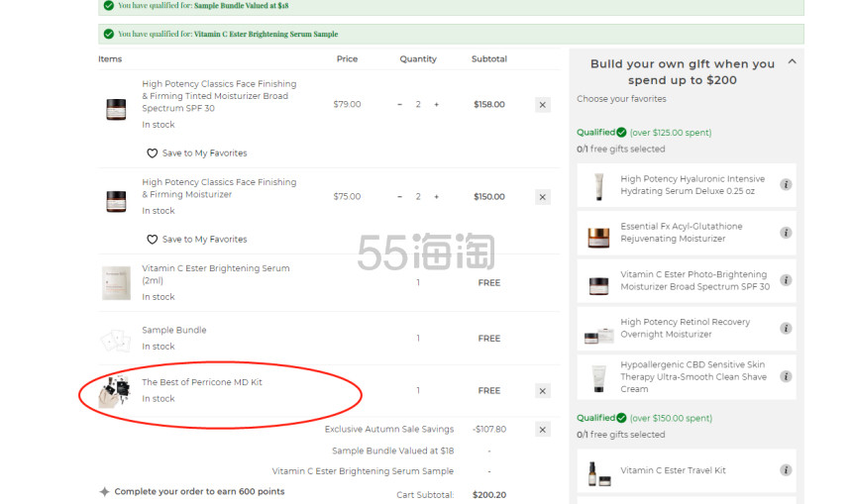Click the $75.00 Firming Moisturizer jar thumbnail

[116, 201]
